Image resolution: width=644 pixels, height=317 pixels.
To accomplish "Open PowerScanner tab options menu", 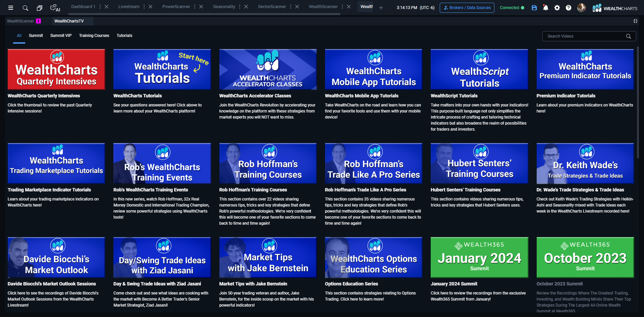I will click(x=195, y=7).
